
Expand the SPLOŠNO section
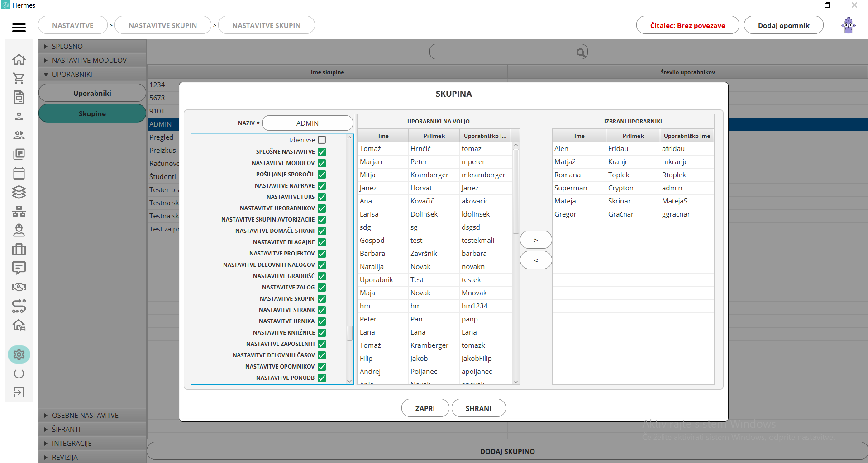pyautogui.click(x=92, y=46)
